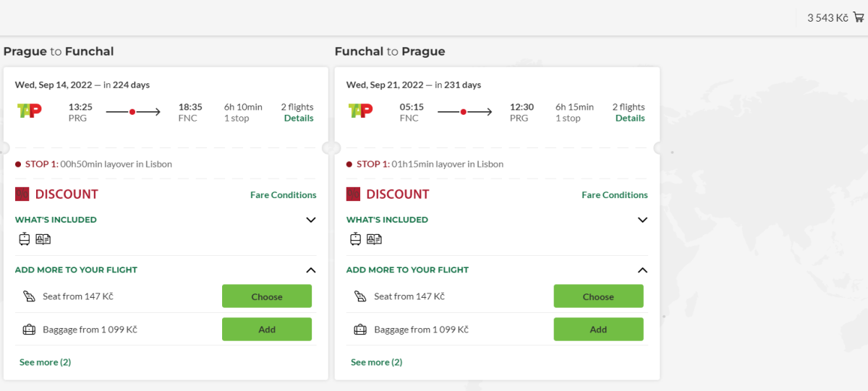Open Fare Conditions for the return flight

(x=614, y=194)
